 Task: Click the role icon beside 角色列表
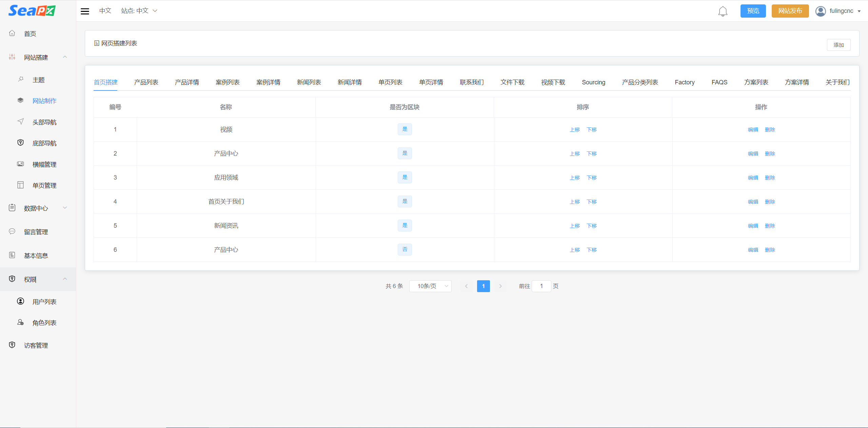[21, 322]
